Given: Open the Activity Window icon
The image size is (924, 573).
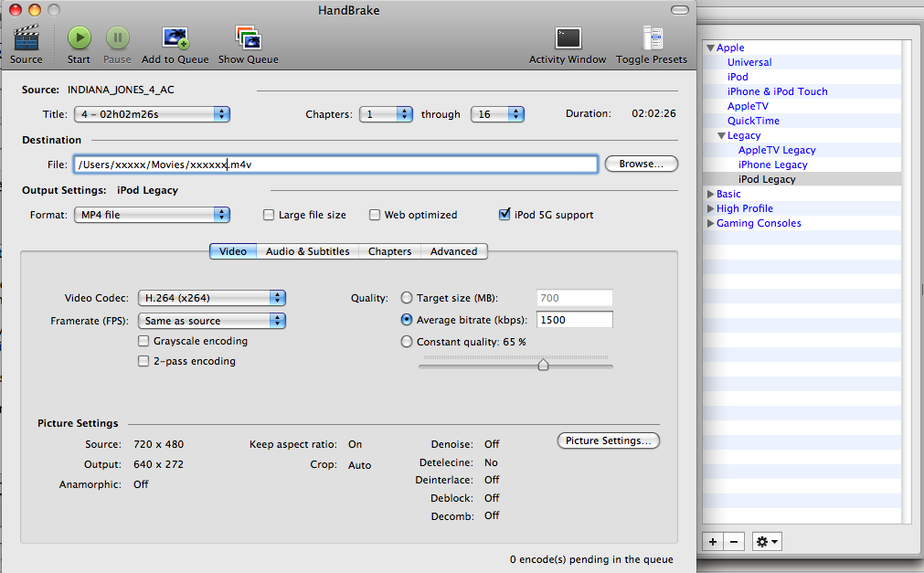Looking at the screenshot, I should tap(568, 38).
